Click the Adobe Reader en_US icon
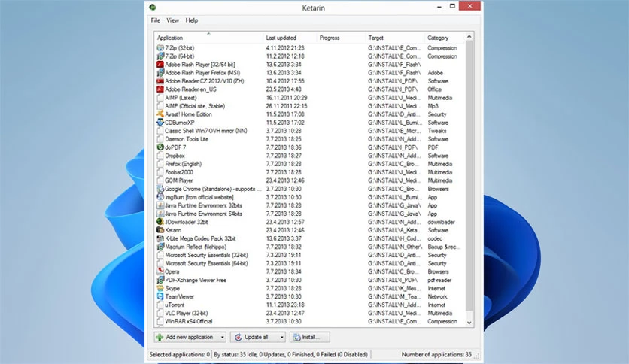The height and width of the screenshot is (364, 629). (x=160, y=89)
